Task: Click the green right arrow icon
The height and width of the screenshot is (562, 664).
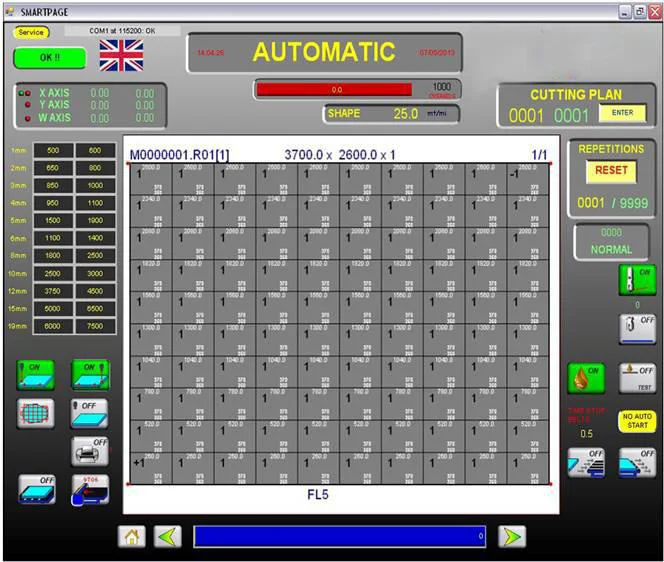Action: point(512,537)
